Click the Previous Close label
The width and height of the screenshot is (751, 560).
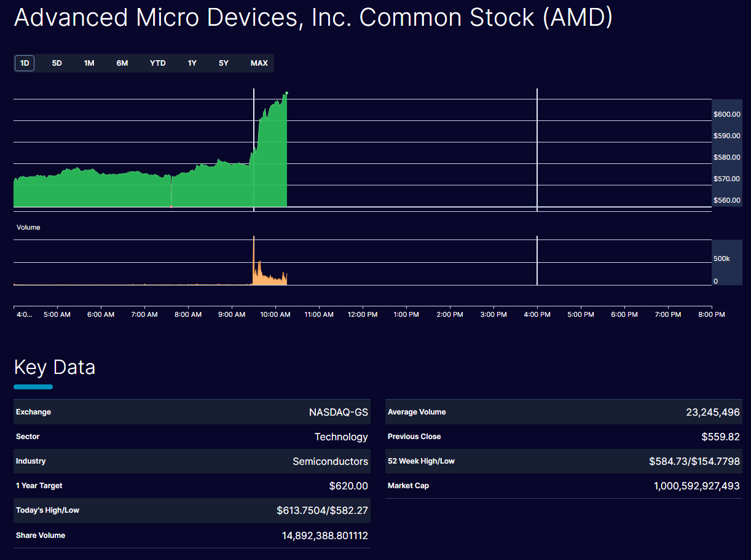click(x=414, y=437)
